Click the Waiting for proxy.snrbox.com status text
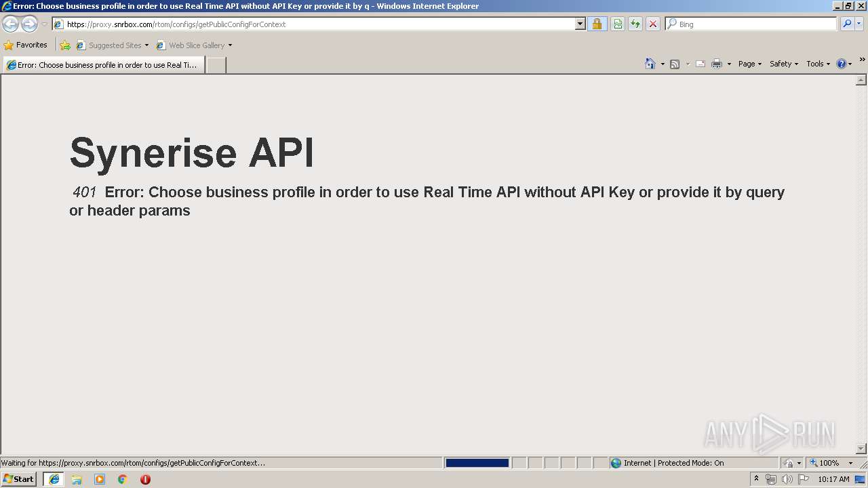868x488 pixels. pos(133,463)
